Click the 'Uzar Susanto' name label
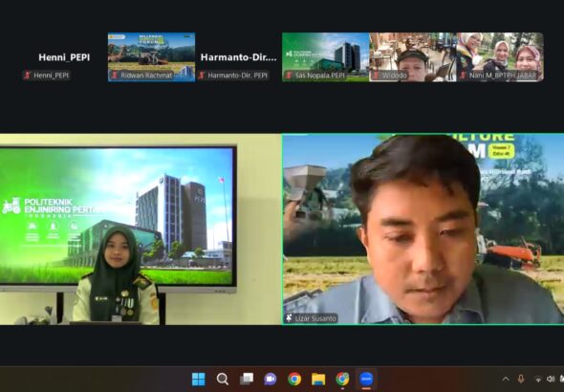 [315, 318]
